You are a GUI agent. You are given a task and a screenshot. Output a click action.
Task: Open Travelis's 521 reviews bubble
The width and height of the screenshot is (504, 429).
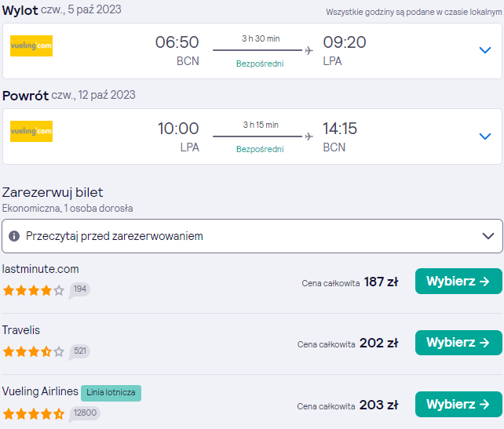pos(79,351)
